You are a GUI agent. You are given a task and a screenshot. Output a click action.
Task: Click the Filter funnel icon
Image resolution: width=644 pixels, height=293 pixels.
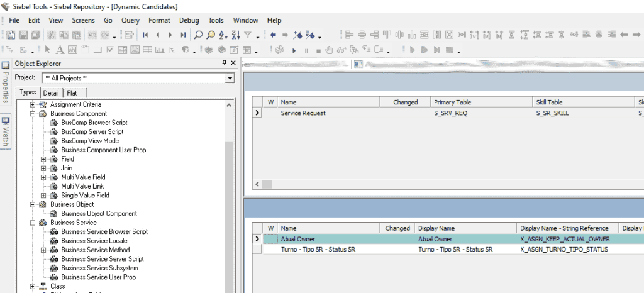click(x=248, y=35)
